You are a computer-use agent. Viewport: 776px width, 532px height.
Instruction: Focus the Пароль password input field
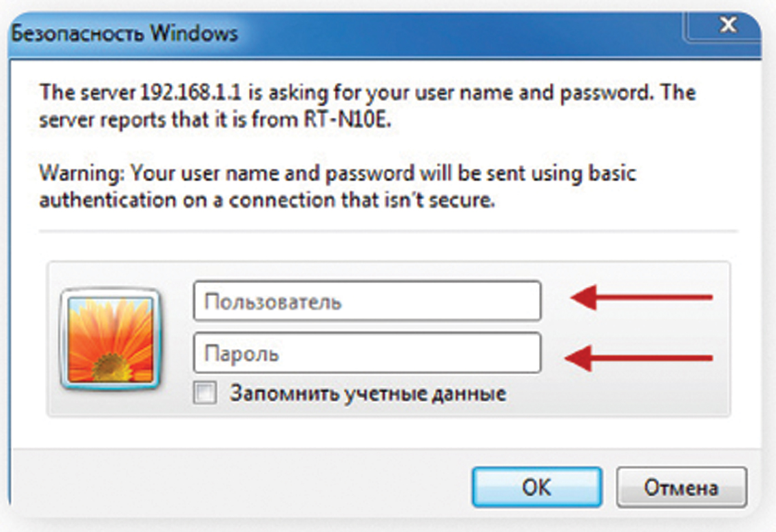coord(367,352)
